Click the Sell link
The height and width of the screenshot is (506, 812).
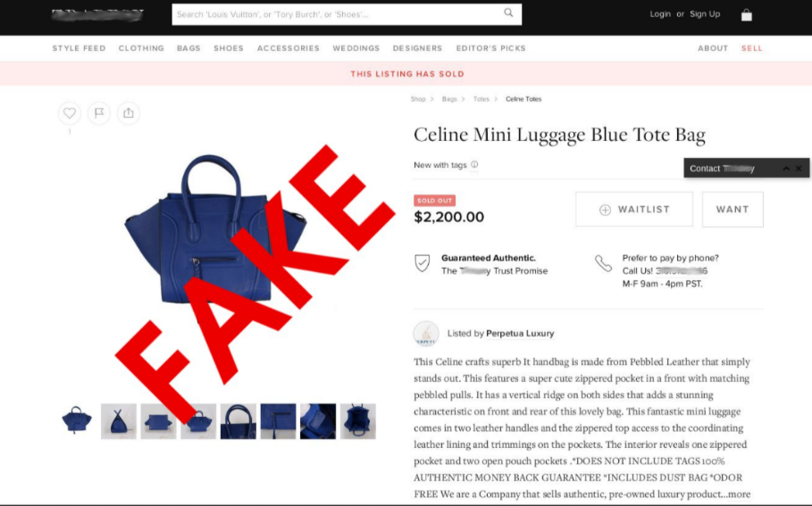coord(752,48)
